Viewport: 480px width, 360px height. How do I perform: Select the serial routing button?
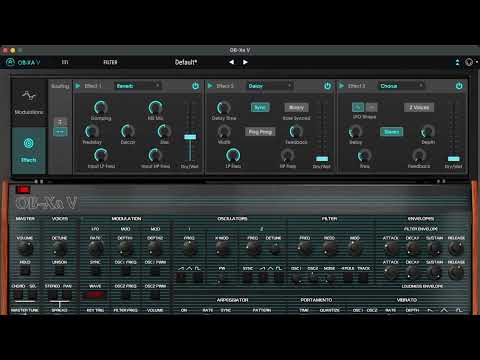tap(60, 132)
